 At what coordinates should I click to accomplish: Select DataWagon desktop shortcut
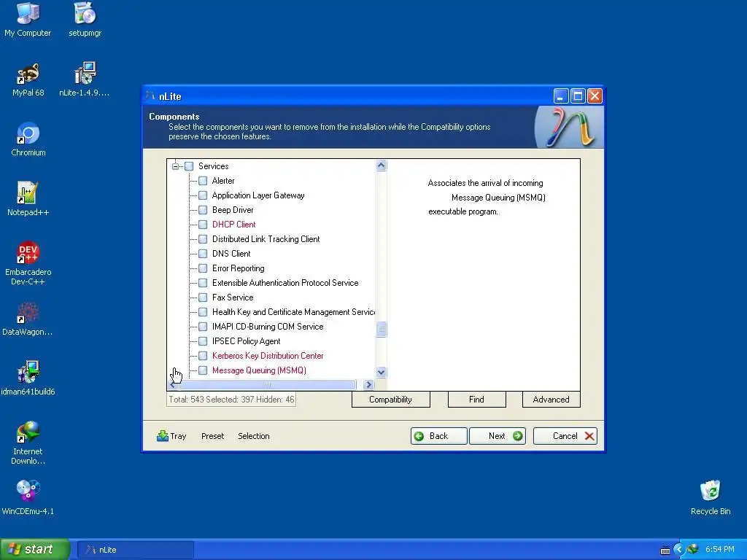[28, 319]
